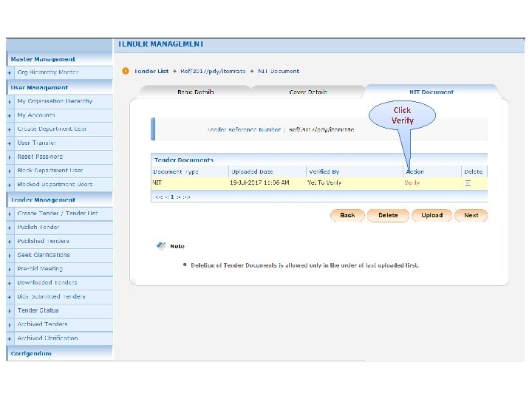Switch to the Cover Details tab
Image resolution: width=532 pixels, height=399 pixels.
[x=308, y=92]
